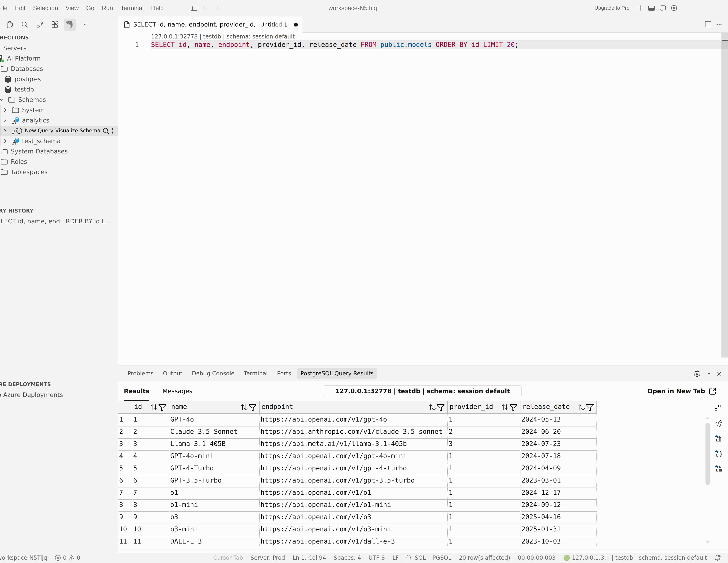Click the Claude 3.5 Sonnet name cell

[214, 432]
